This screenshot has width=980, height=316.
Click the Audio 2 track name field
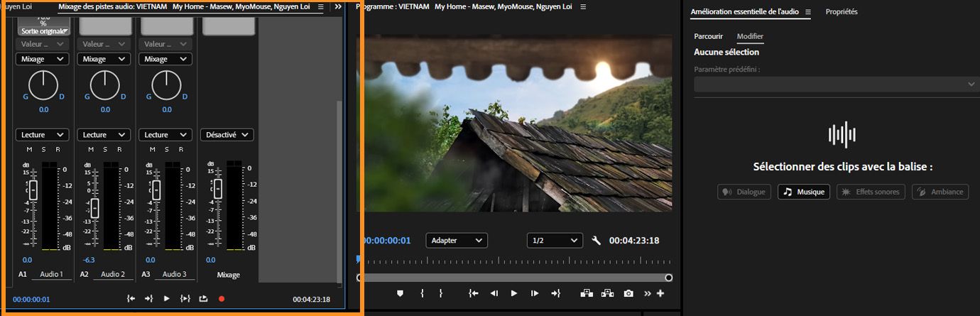[x=112, y=275]
